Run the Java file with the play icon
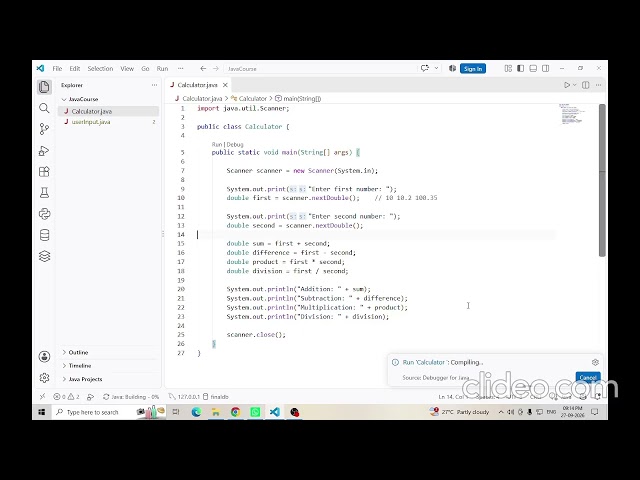Viewport: 640px width, 480px height. (x=567, y=85)
